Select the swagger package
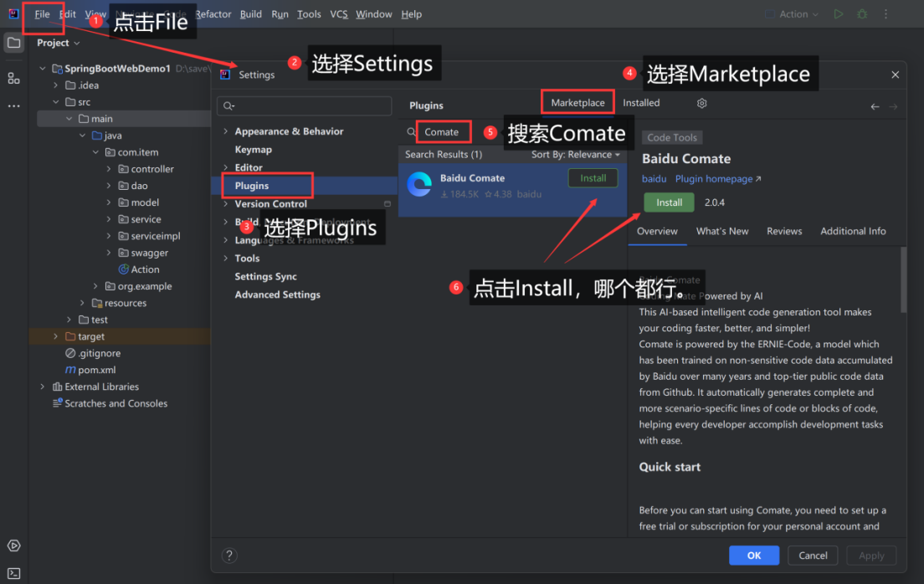 (149, 253)
